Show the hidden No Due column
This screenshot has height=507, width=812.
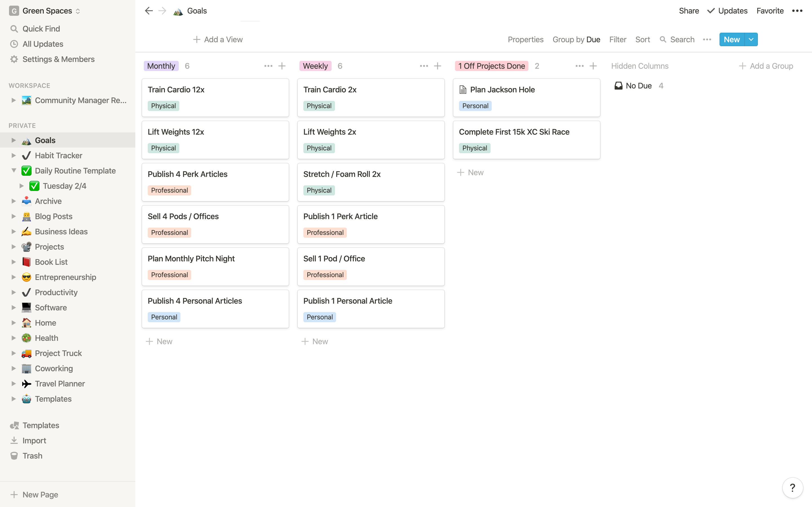point(638,86)
